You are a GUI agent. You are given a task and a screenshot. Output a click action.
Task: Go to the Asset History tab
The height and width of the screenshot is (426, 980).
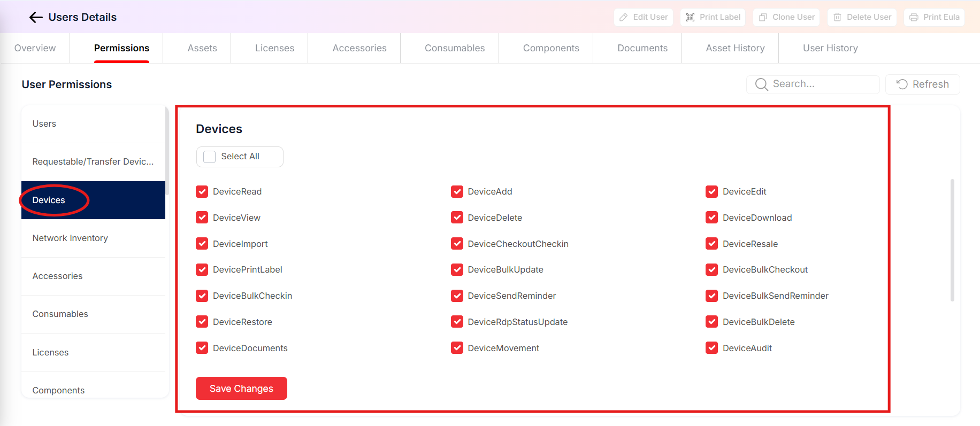coord(735,48)
